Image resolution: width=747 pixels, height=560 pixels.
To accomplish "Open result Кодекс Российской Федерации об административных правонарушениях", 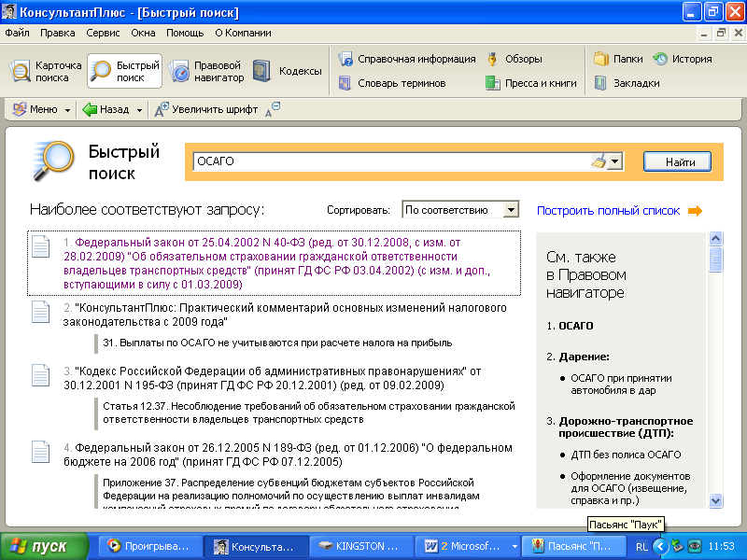I will tap(272, 378).
